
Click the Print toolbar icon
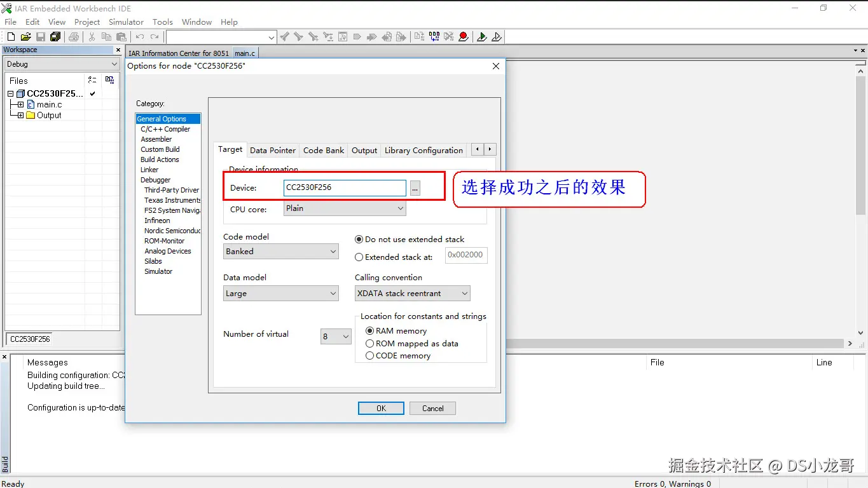coord(74,37)
